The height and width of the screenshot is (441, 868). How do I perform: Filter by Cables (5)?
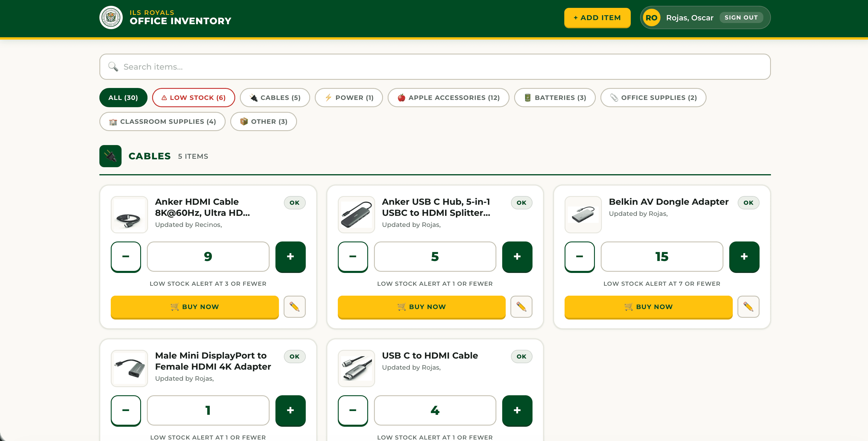[275, 98]
